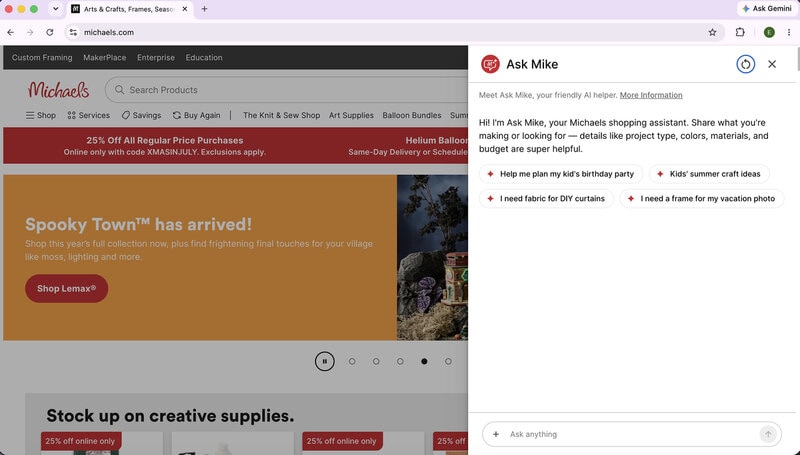Go to Balloon Bundles
Viewport: 800px width, 455px height.
point(412,115)
